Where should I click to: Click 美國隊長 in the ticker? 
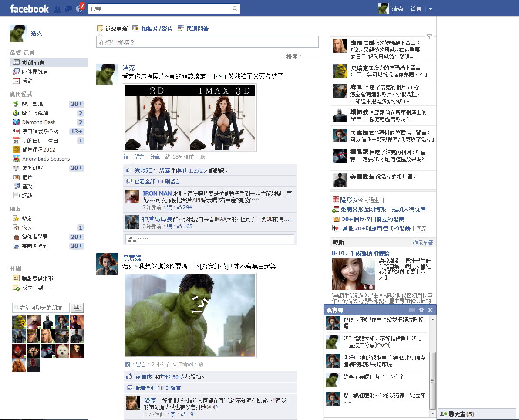pos(362,176)
